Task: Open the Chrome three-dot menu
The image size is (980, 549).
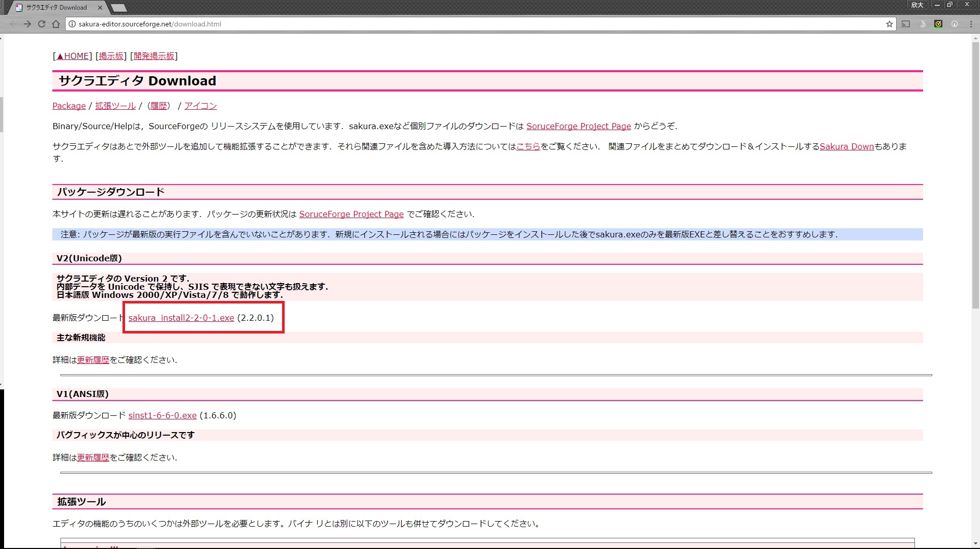Action: point(971,24)
